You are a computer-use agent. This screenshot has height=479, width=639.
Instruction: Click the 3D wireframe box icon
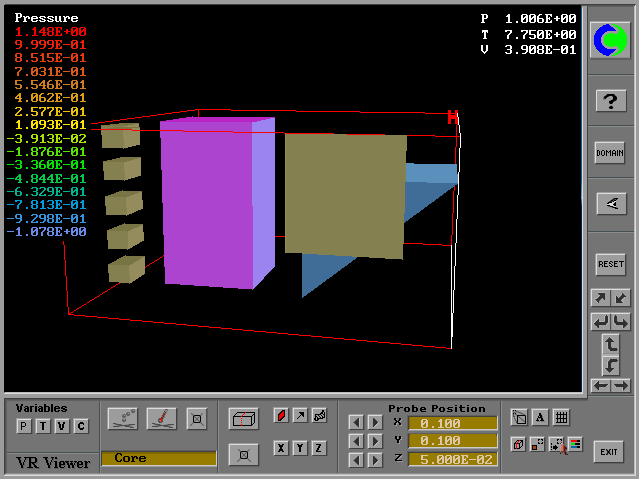tap(244, 419)
